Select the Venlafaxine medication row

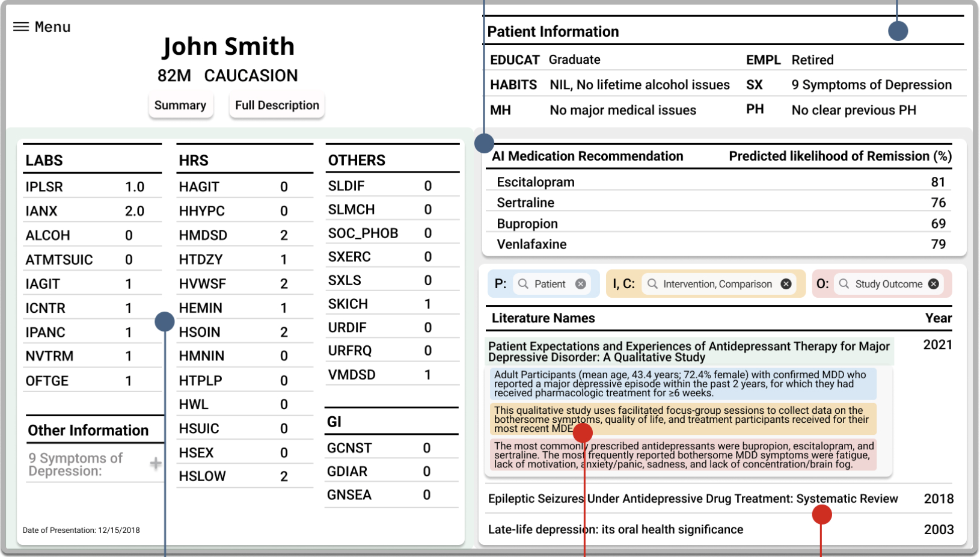[x=720, y=244]
